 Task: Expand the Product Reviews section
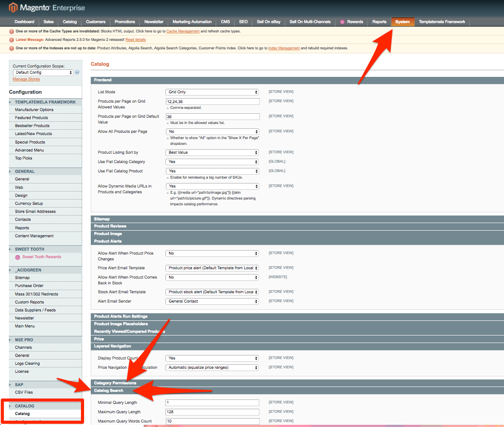(x=297, y=226)
